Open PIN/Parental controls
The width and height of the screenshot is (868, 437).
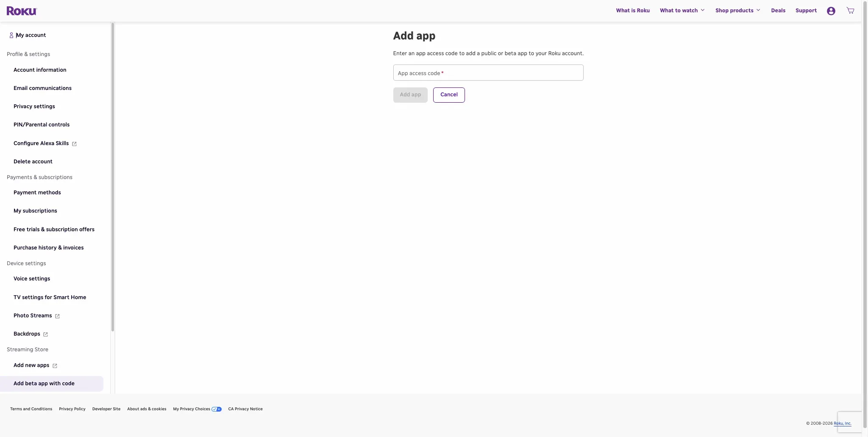(x=42, y=125)
